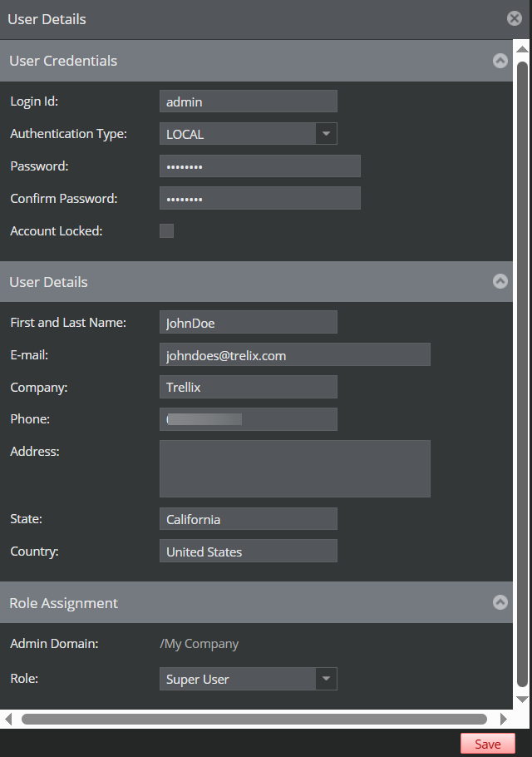
Task: Click the Login Id field
Action: pos(249,101)
